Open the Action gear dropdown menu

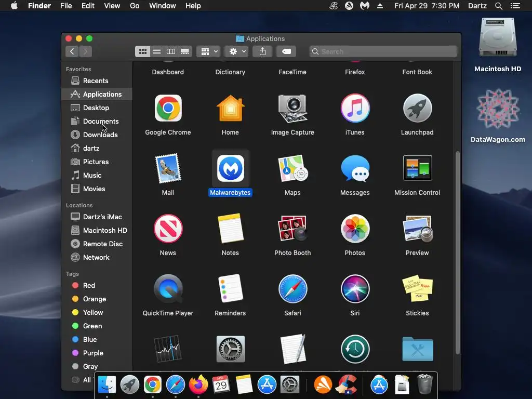click(237, 51)
